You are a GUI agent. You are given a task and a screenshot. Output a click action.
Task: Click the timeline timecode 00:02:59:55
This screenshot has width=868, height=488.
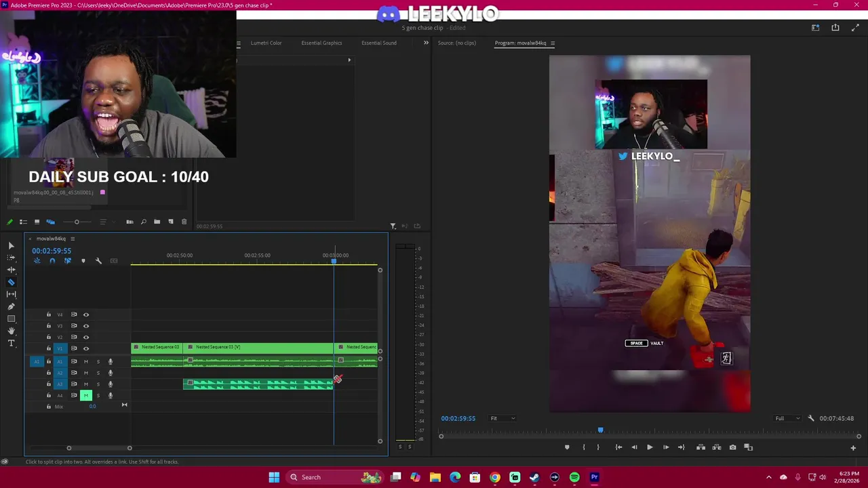(x=52, y=251)
